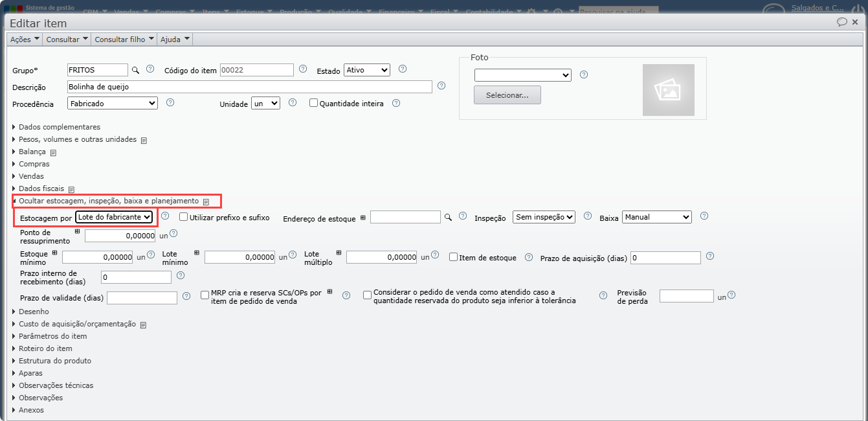The height and width of the screenshot is (421, 868).
Task: Expand Roteiro do item section
Action: [42, 348]
